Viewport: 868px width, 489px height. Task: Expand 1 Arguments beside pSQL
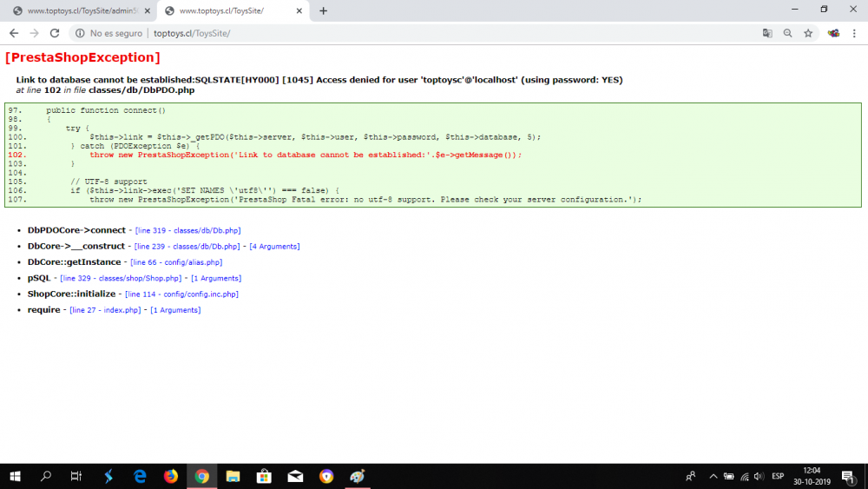216,279
